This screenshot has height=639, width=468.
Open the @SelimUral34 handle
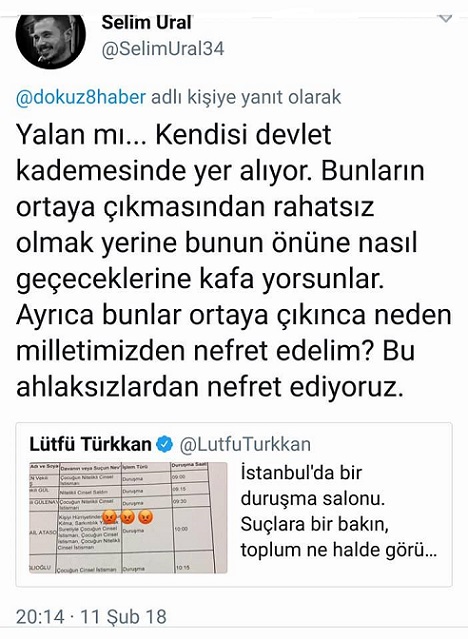pyautogui.click(x=163, y=49)
